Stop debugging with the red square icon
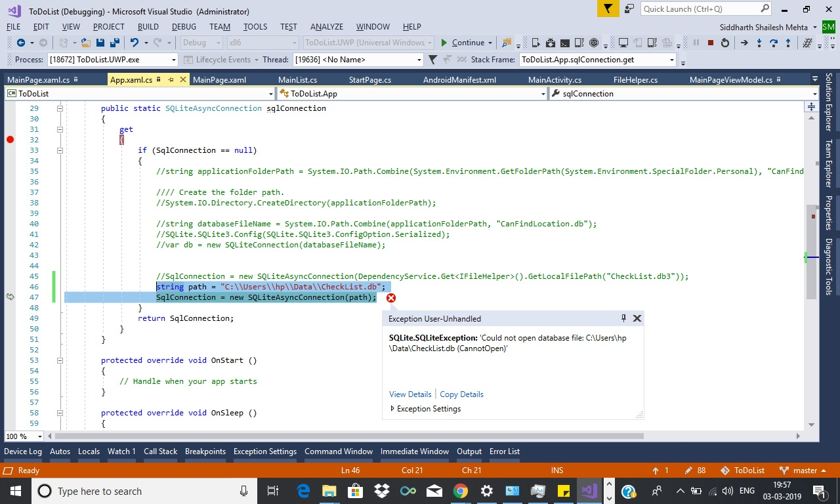 coord(711,43)
